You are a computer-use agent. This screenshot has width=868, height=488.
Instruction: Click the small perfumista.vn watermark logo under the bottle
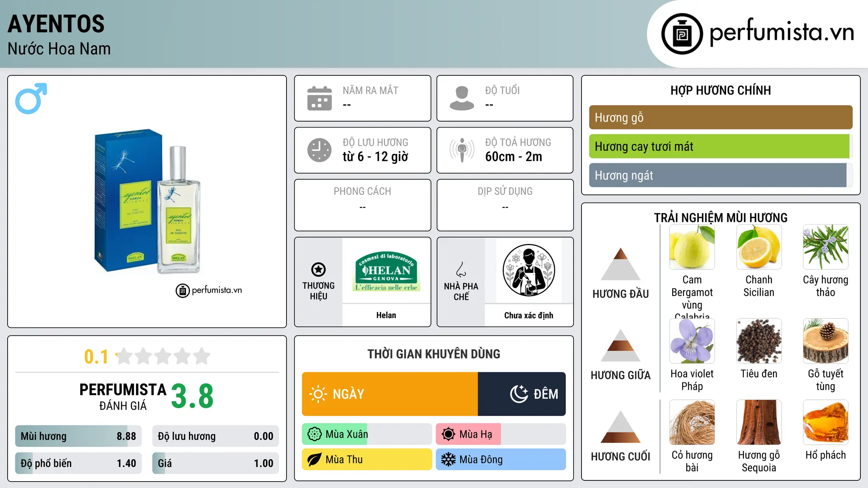209,291
